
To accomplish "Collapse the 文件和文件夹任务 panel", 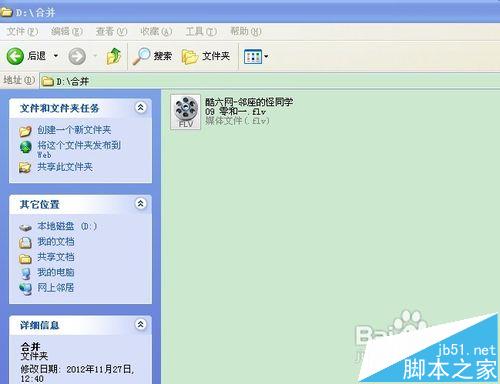I will click(x=141, y=107).
